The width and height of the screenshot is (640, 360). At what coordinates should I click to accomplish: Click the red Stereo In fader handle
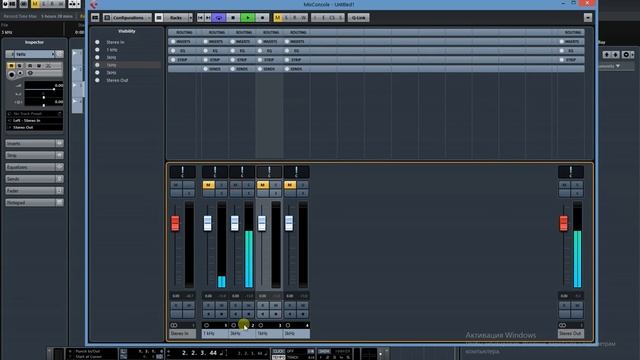175,223
